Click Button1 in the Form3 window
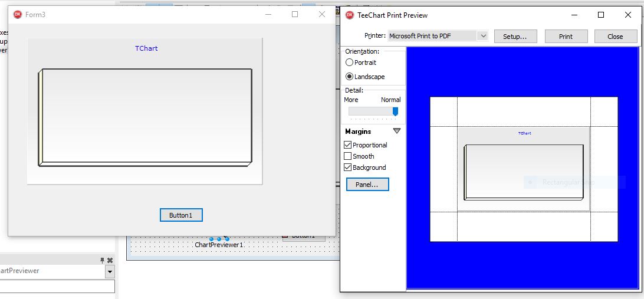Screen dimensions: 644x299 coord(181,215)
